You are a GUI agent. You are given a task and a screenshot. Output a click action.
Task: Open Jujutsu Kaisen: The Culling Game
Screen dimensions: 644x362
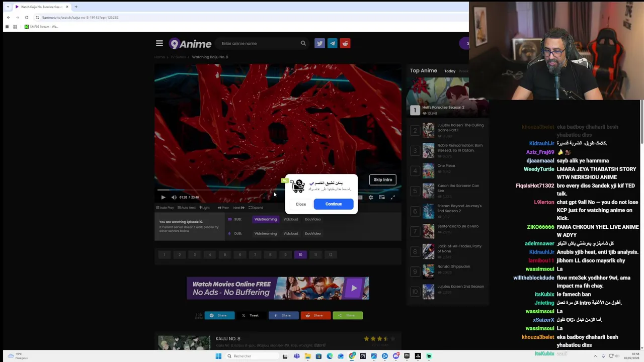coord(460,128)
